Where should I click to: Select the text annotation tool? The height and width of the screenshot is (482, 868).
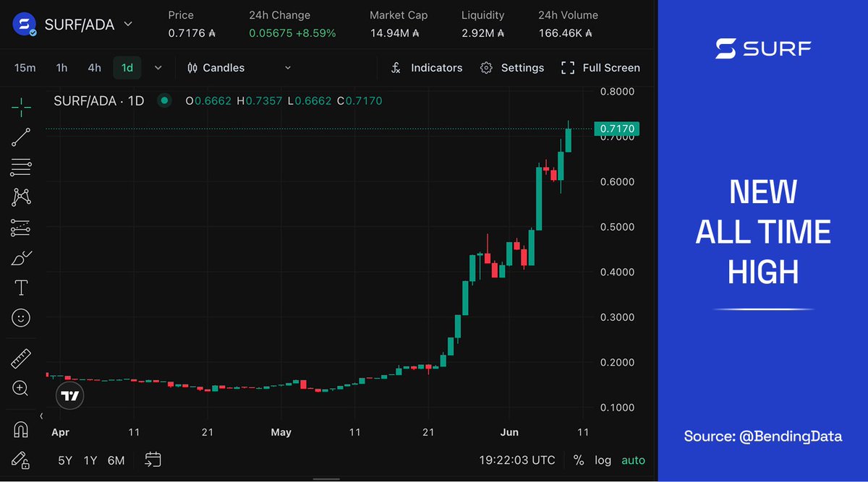click(21, 288)
